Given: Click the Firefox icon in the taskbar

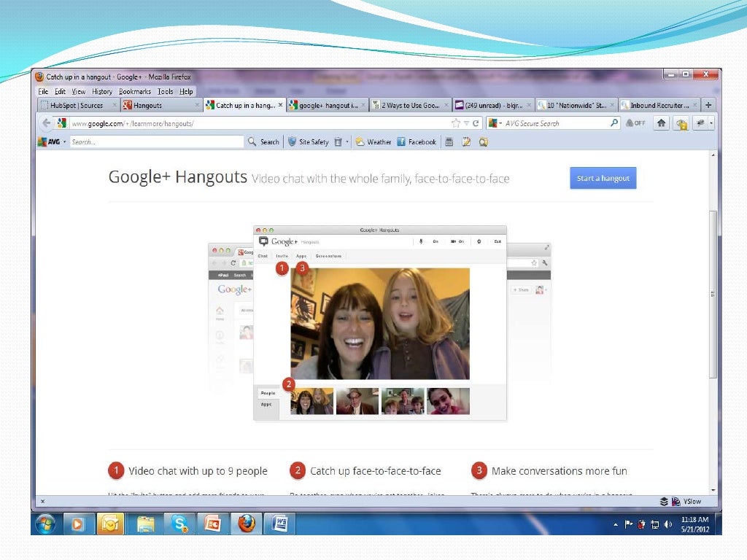Looking at the screenshot, I should [x=247, y=524].
